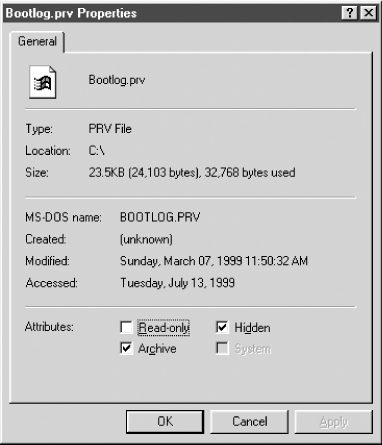
Task: Click the C:\ location value
Action: [x=97, y=151]
